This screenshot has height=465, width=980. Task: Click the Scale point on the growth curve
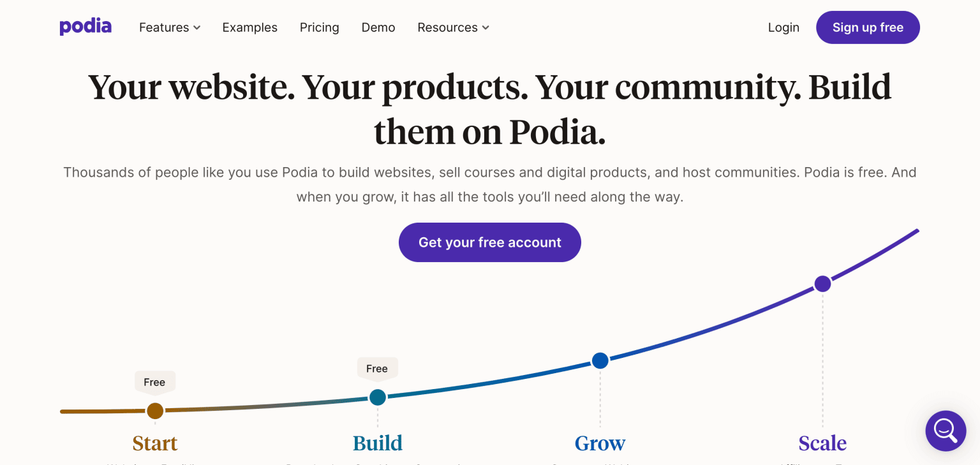(822, 283)
